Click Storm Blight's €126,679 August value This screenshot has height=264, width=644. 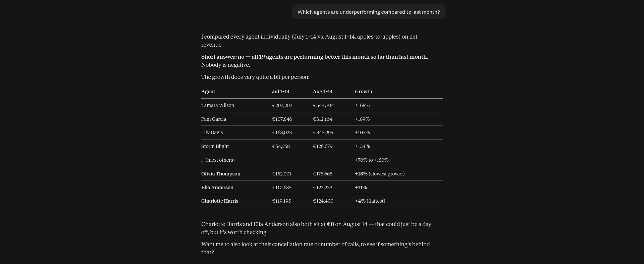click(x=323, y=146)
